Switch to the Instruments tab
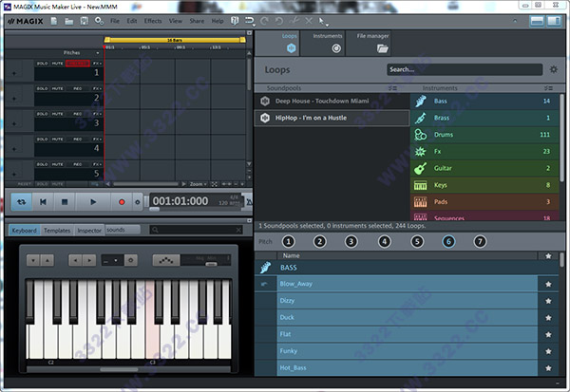Screen dimensions: 570x392 coord(323,44)
